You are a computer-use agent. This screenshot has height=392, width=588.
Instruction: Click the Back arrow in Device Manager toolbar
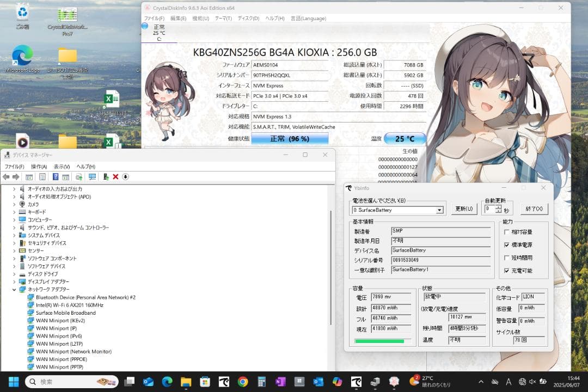(x=6, y=177)
